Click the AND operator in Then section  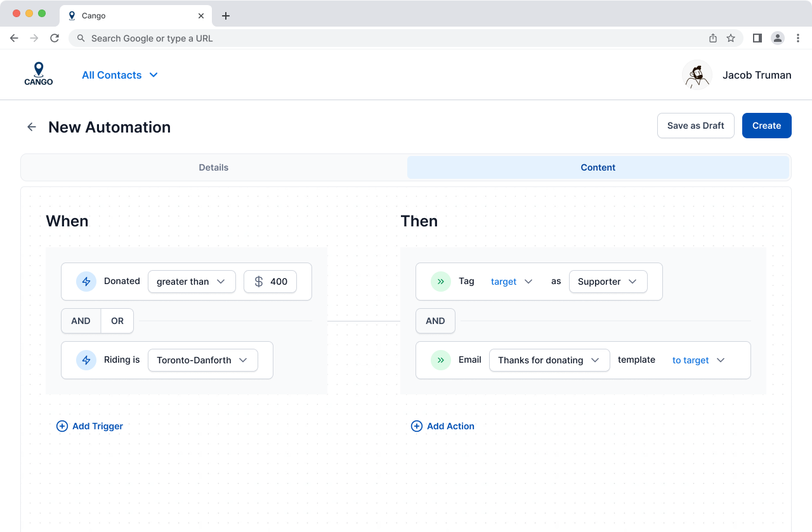(x=435, y=321)
